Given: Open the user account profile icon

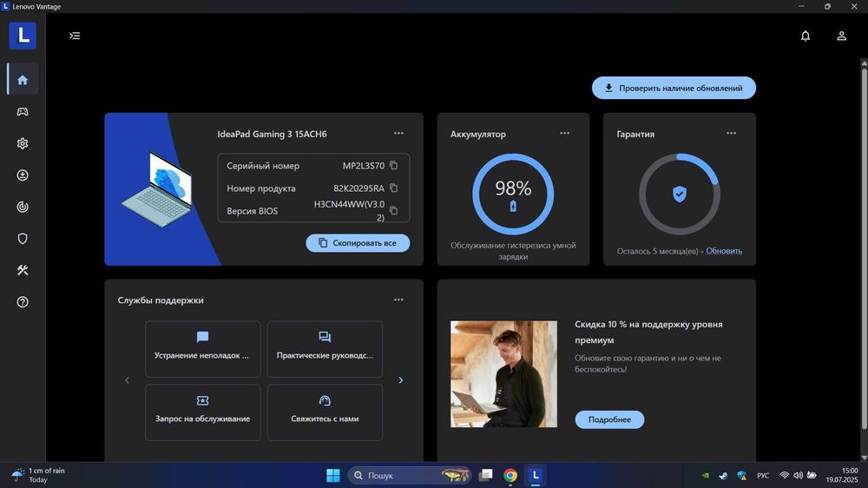Looking at the screenshot, I should point(841,36).
